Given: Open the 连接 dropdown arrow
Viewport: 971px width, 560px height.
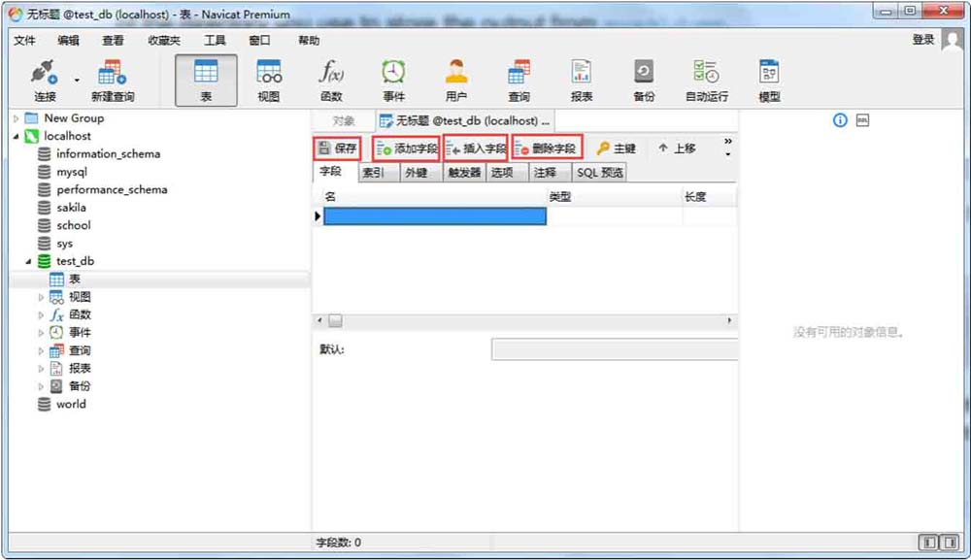Looking at the screenshot, I should coord(77,80).
